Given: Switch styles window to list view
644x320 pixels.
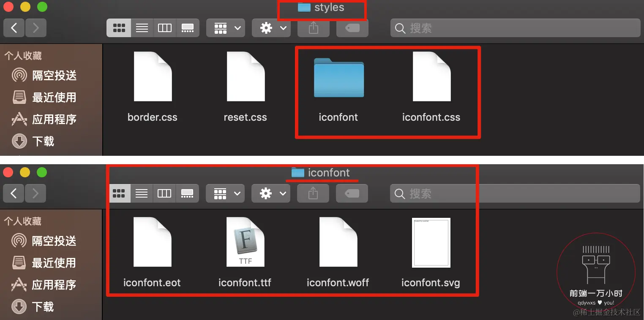Looking at the screenshot, I should 142,28.
